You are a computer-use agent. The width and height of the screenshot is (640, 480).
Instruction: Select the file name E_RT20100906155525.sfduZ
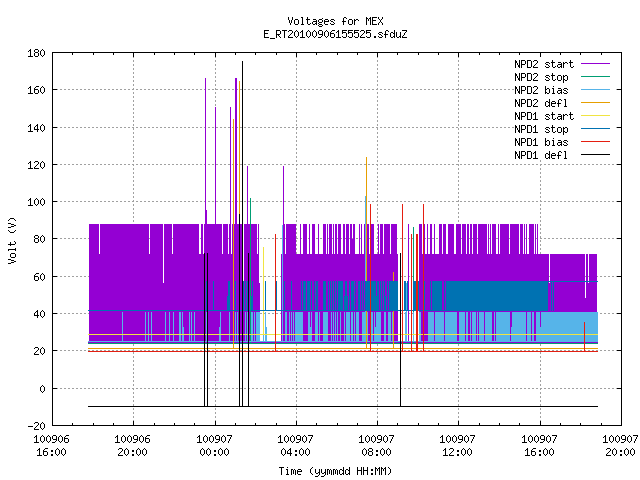coord(335,34)
